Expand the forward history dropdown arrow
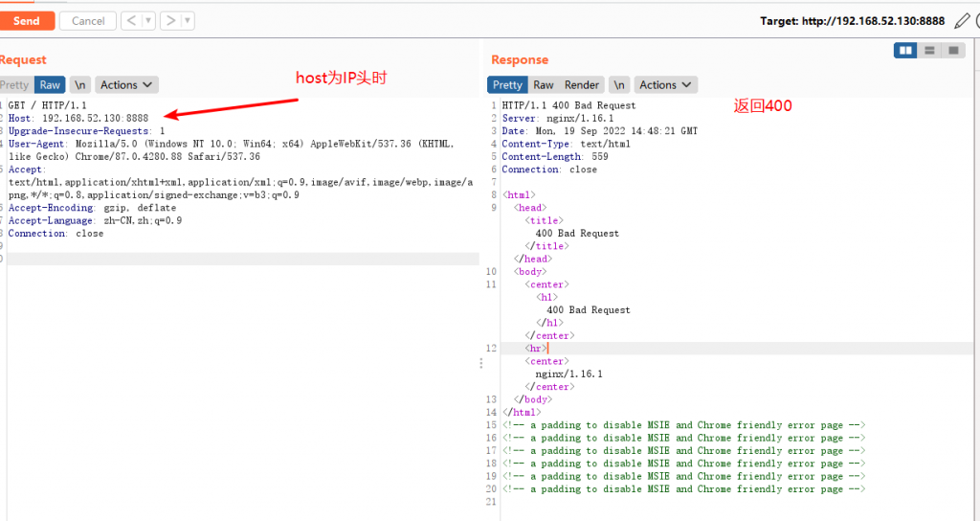 click(x=188, y=20)
